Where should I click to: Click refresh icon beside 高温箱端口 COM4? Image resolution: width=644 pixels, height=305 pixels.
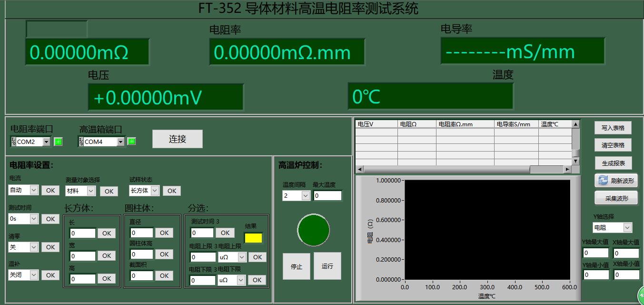click(131, 142)
